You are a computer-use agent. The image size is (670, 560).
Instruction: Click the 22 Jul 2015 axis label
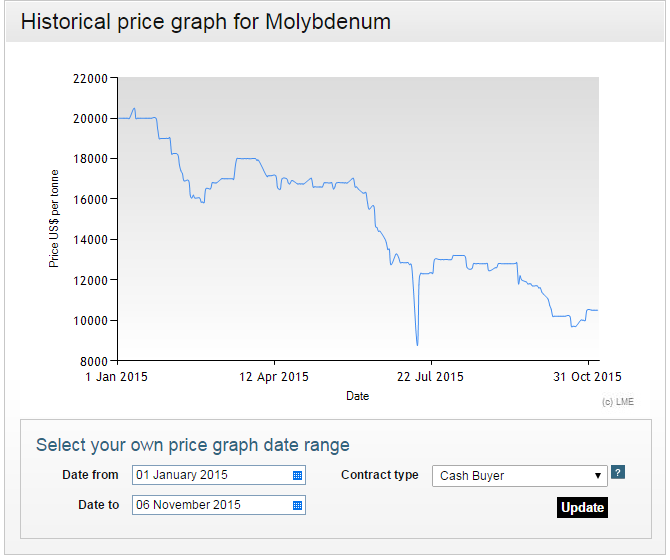431,377
